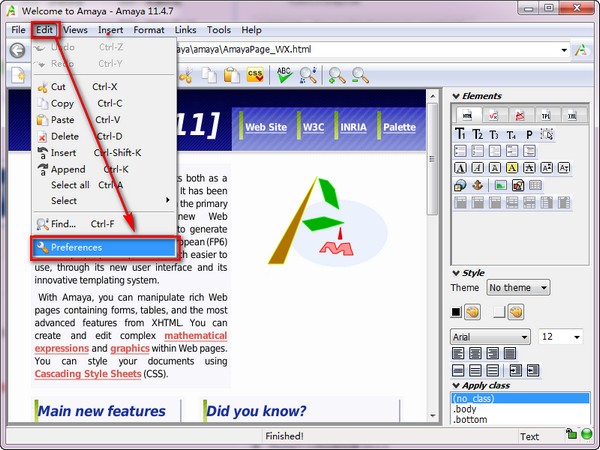Screen dimensions: 600x450
Task: Insert a paragraph with the P icon
Action: pyautogui.click(x=529, y=135)
